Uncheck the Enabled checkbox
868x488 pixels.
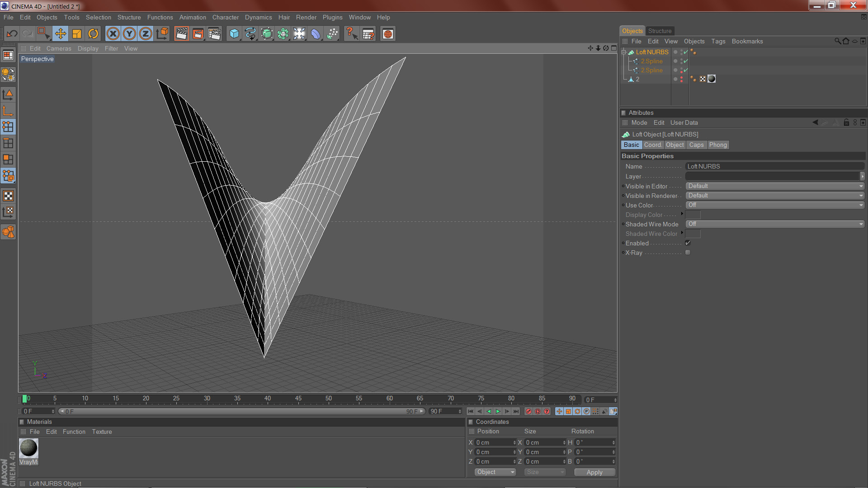pyautogui.click(x=688, y=243)
